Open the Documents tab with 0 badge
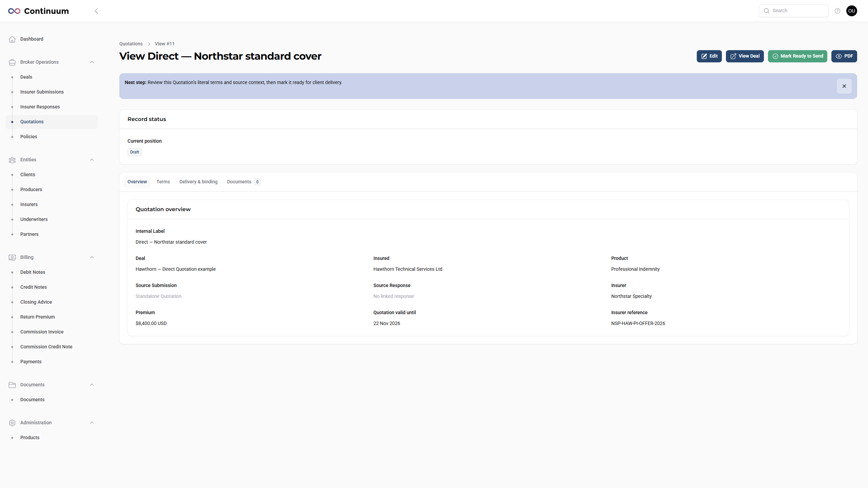Image resolution: width=868 pixels, height=488 pixels. coord(243,182)
